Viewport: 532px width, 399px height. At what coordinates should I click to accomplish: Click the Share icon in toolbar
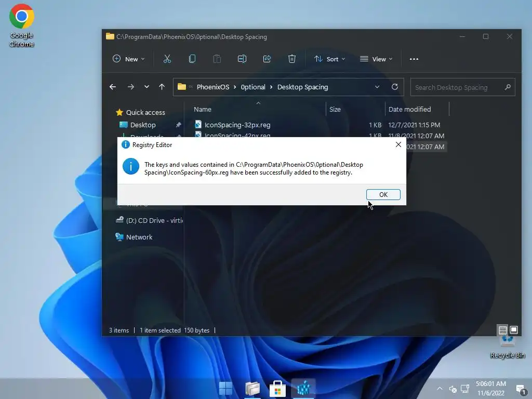(267, 59)
